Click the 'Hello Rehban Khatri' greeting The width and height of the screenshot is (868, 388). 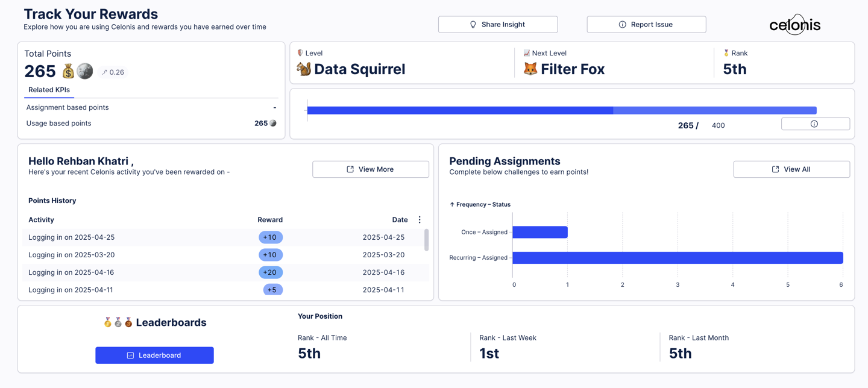81,161
